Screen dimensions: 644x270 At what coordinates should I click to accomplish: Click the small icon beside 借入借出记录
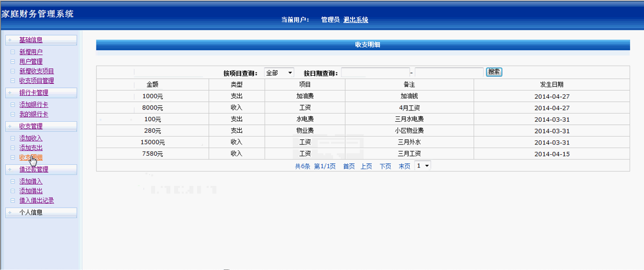pos(13,201)
